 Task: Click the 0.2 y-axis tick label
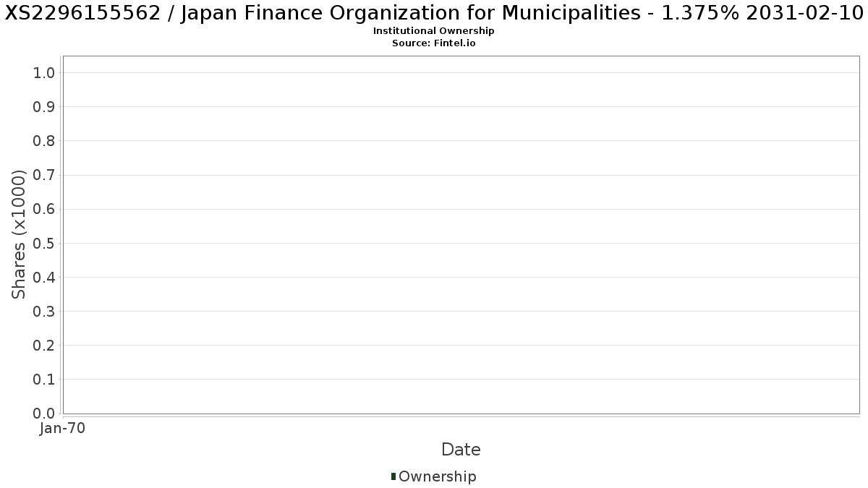click(x=44, y=346)
